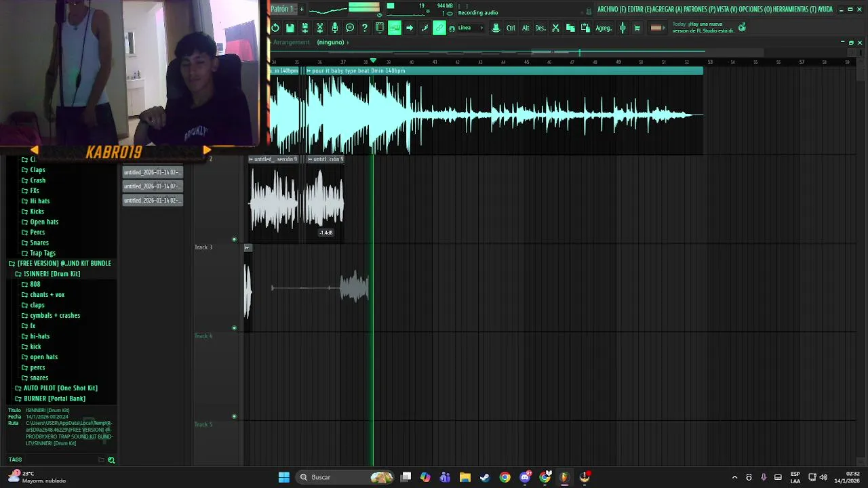Screen dimensions: 868x488
Task: Open the Patrón 1 pattern selector
Action: 282,9
